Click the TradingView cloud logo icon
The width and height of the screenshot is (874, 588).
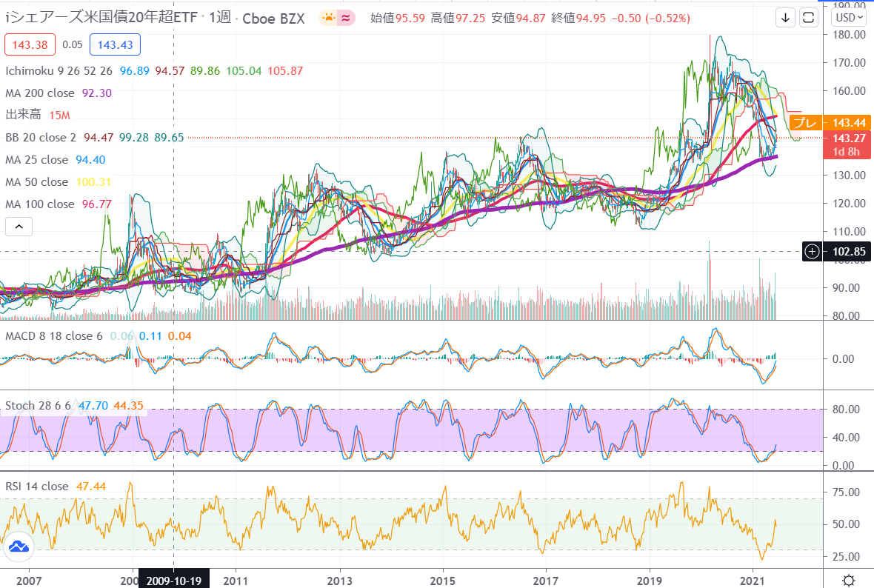pyautogui.click(x=19, y=547)
